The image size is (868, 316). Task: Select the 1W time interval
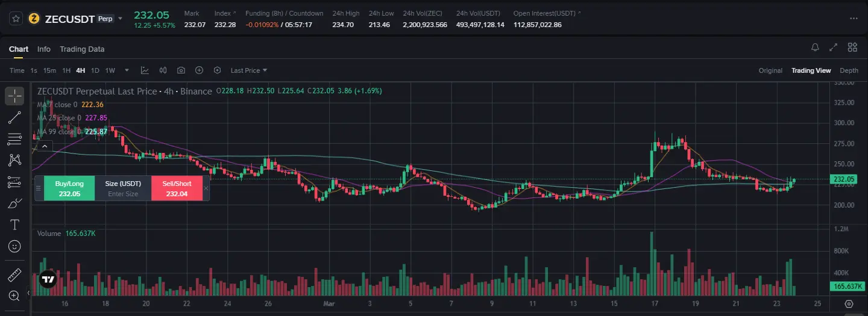(110, 70)
